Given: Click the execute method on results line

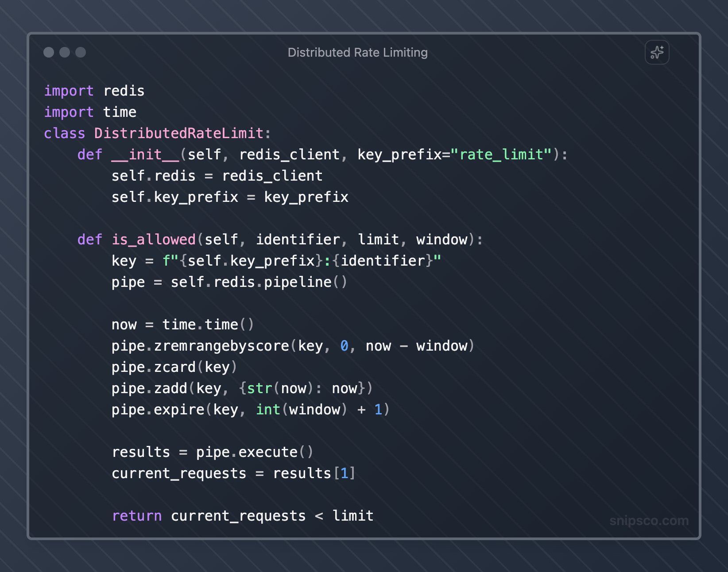Looking at the screenshot, I should click(268, 452).
